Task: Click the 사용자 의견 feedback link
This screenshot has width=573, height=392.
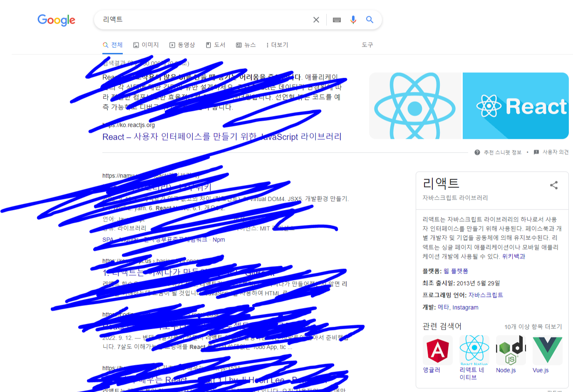Action: (551, 152)
